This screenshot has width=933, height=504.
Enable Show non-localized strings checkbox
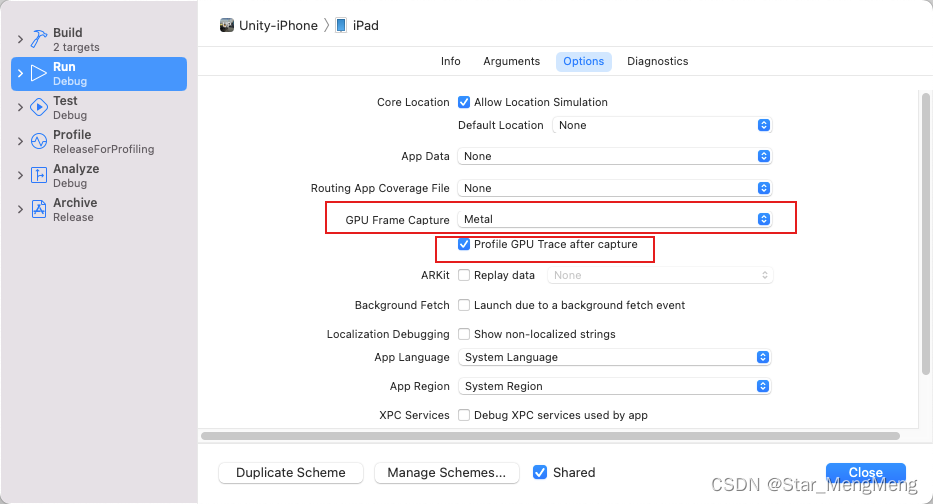point(464,334)
